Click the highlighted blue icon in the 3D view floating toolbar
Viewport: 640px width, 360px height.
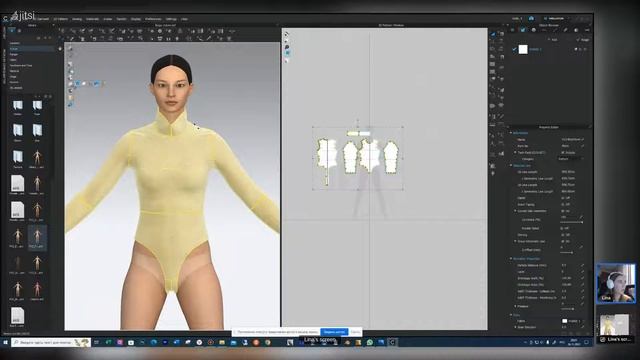pos(77,83)
